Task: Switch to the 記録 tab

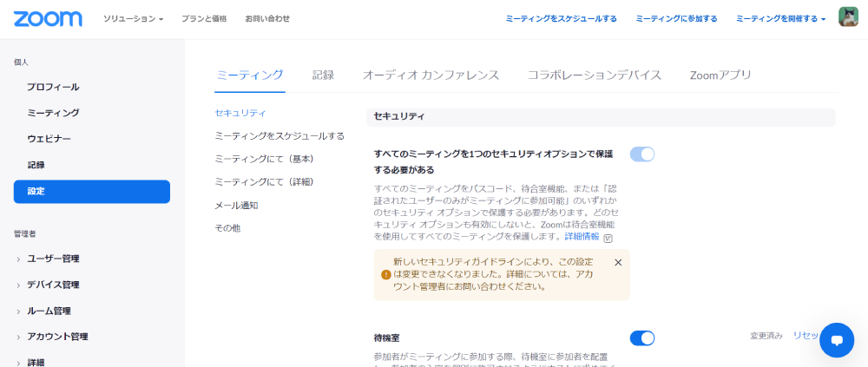Action: coord(323,75)
